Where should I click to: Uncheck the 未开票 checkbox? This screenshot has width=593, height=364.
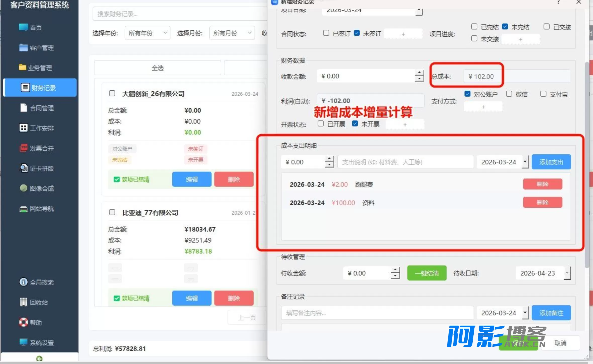click(355, 124)
